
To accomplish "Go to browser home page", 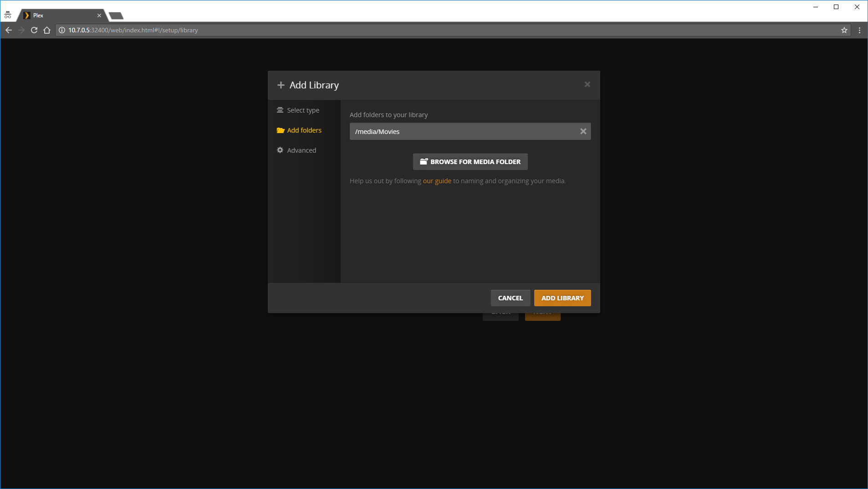I will [47, 30].
